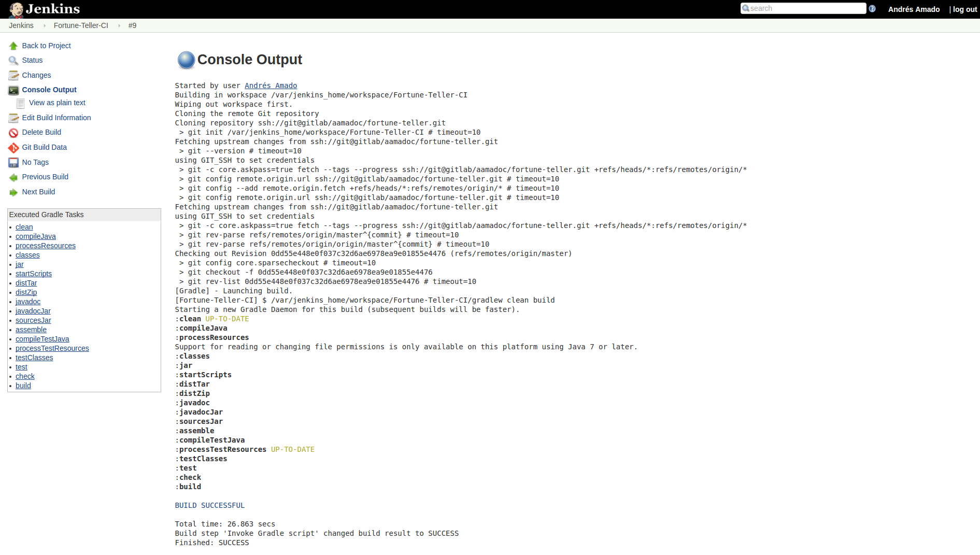Click the Jenkins title text in header
Screen dimensions: 980x555
[x=53, y=9]
